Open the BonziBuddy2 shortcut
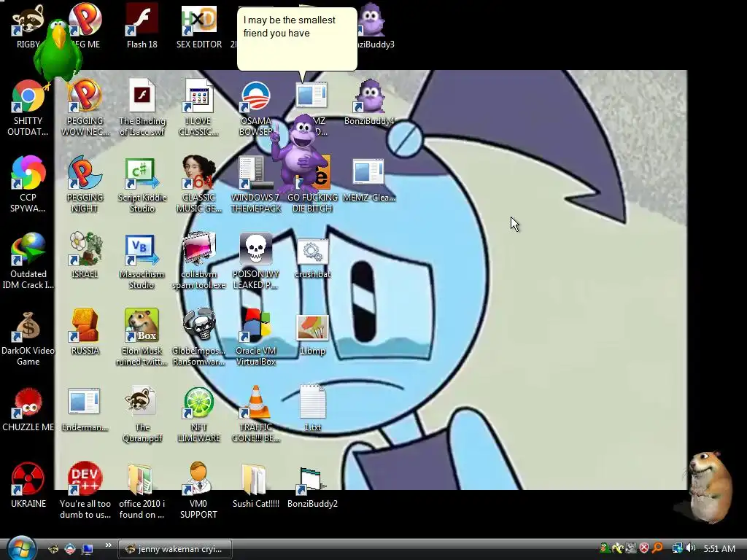The height and width of the screenshot is (560, 747). (312, 486)
